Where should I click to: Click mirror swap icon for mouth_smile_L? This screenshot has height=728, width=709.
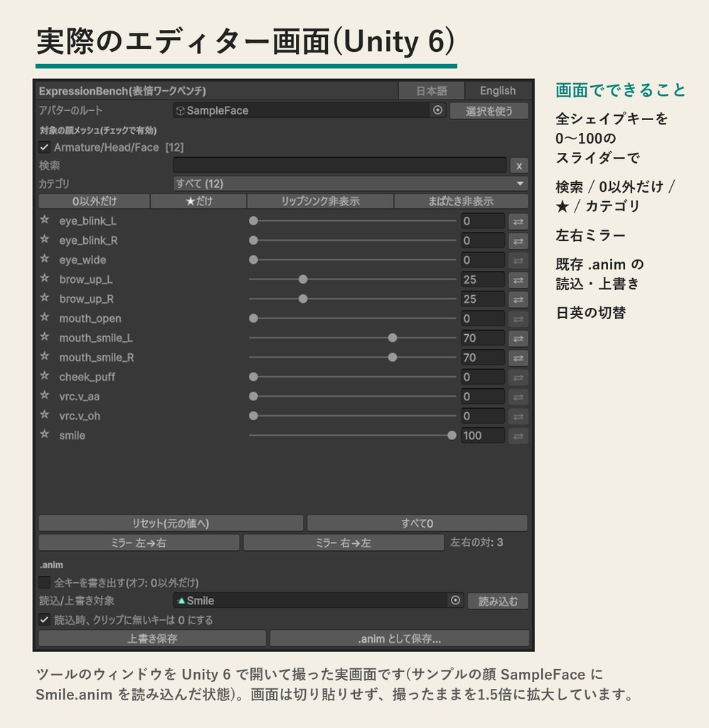click(x=518, y=338)
